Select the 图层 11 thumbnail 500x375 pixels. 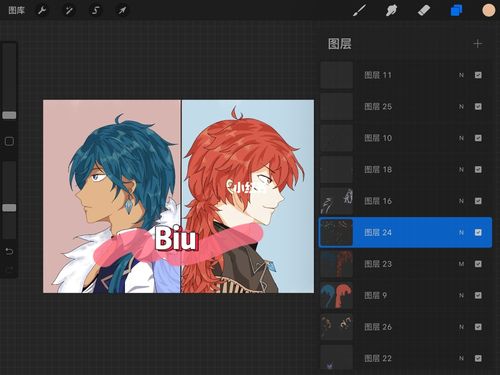tap(337, 75)
